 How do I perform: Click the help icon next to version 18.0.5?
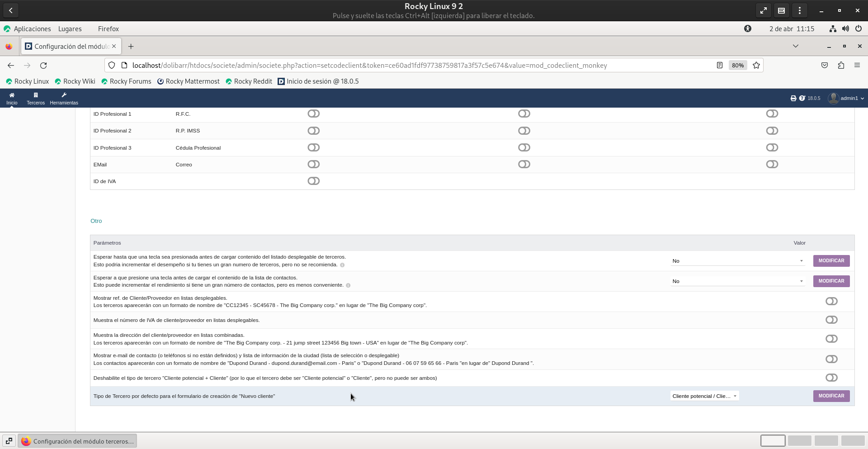click(x=802, y=98)
